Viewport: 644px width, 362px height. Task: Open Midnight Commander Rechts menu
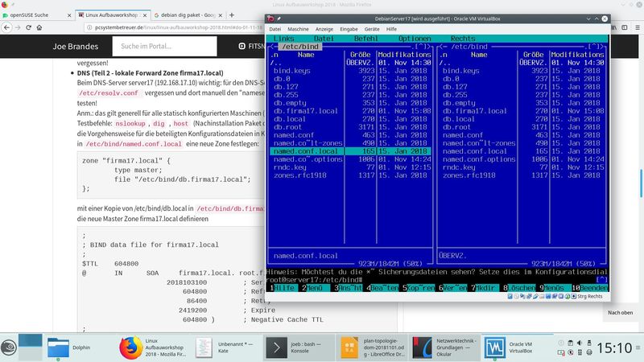463,39
